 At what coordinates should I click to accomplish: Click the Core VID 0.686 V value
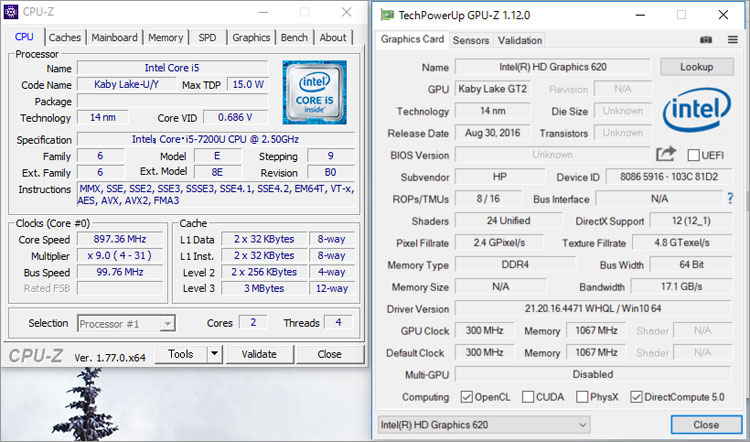pyautogui.click(x=235, y=117)
